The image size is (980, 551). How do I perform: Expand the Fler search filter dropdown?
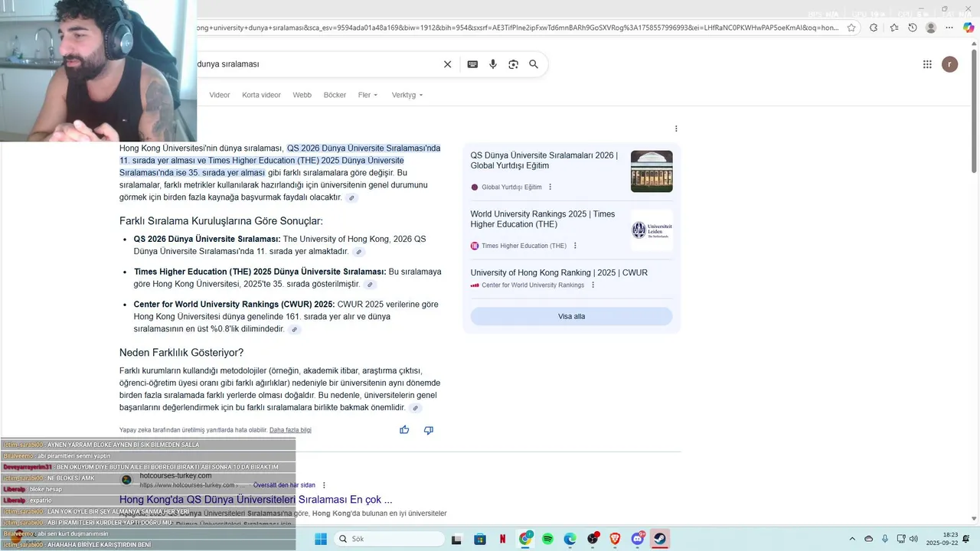click(x=368, y=95)
